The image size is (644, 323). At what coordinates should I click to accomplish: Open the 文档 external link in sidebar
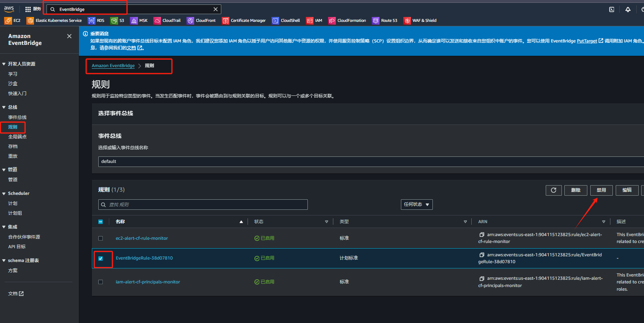(x=16, y=293)
